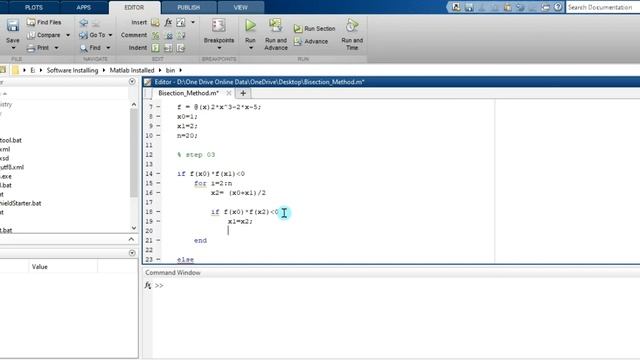Close the Bisection_Method.m tab

[229, 93]
